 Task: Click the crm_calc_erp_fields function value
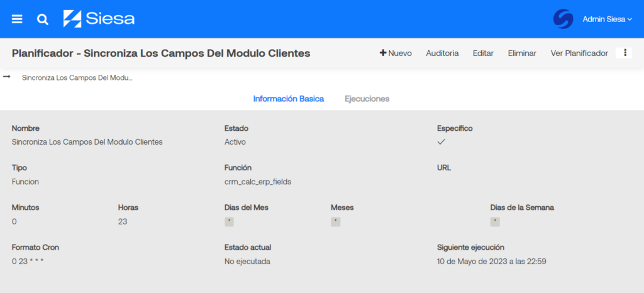pos(258,182)
